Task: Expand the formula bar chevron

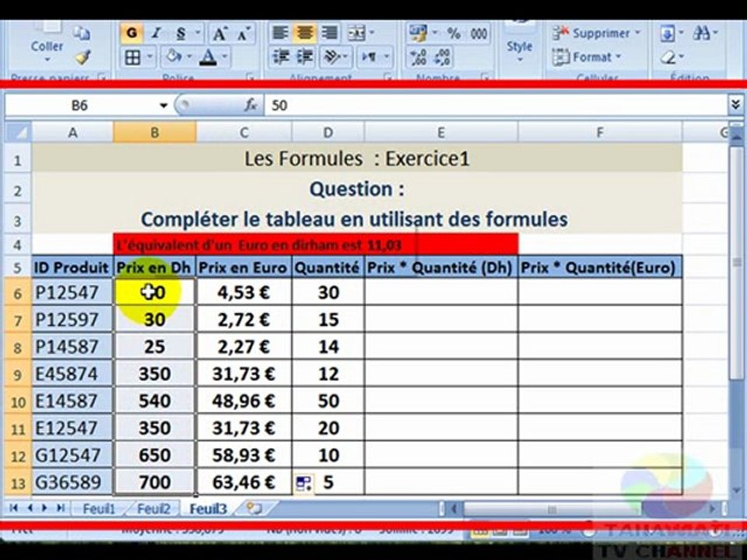Action: click(x=735, y=104)
